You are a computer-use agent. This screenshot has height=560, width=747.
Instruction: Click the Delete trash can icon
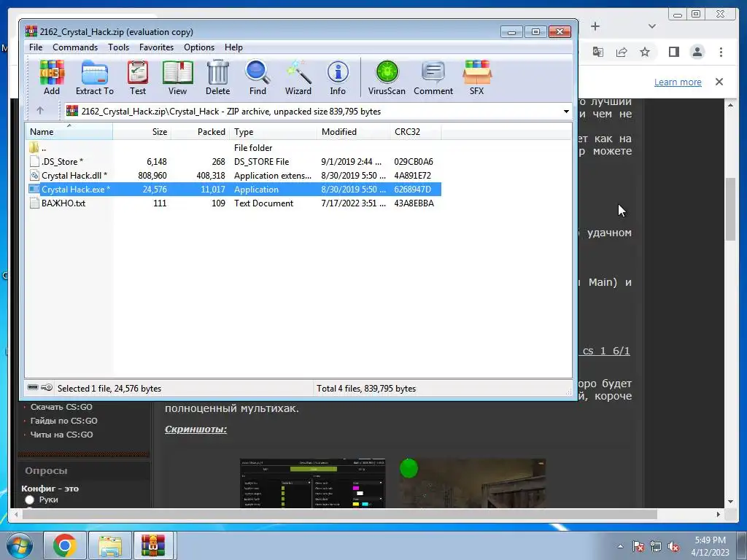pyautogui.click(x=217, y=77)
